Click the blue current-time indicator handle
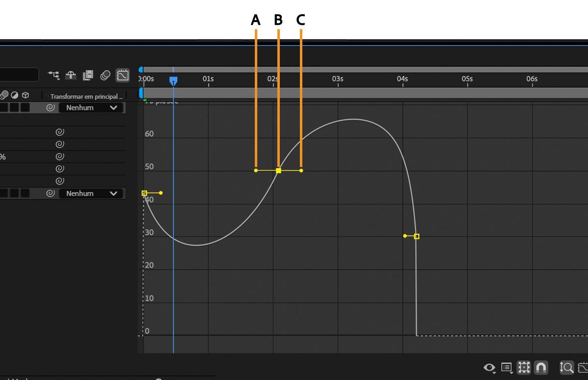This screenshot has height=380, width=588. tap(173, 80)
